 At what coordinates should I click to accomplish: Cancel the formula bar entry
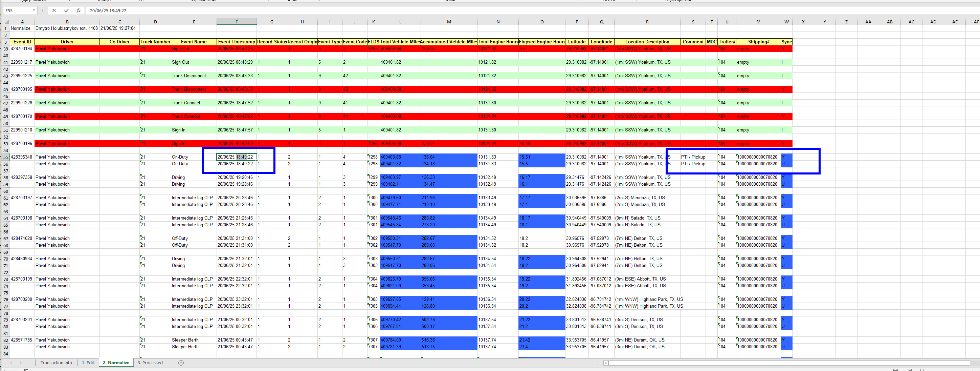coord(54,11)
